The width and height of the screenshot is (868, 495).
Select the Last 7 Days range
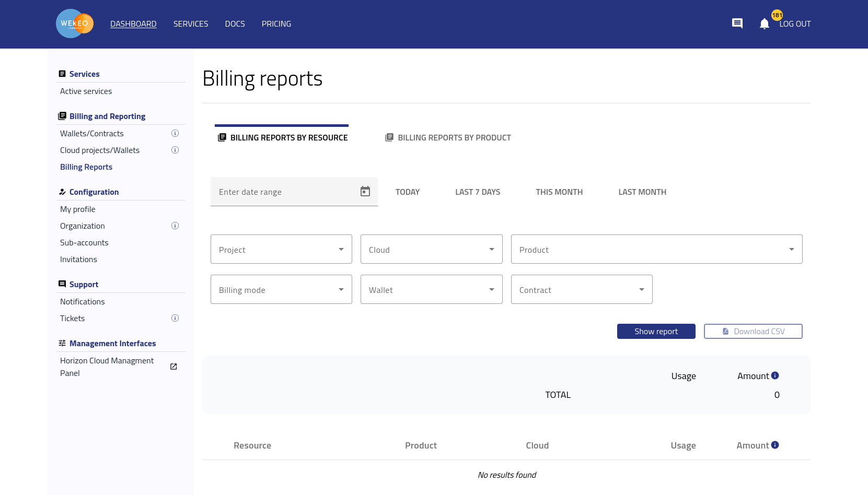pos(477,192)
